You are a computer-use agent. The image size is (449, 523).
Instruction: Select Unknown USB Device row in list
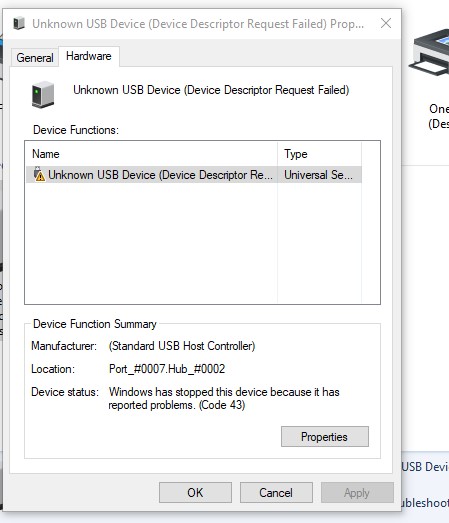point(194,175)
